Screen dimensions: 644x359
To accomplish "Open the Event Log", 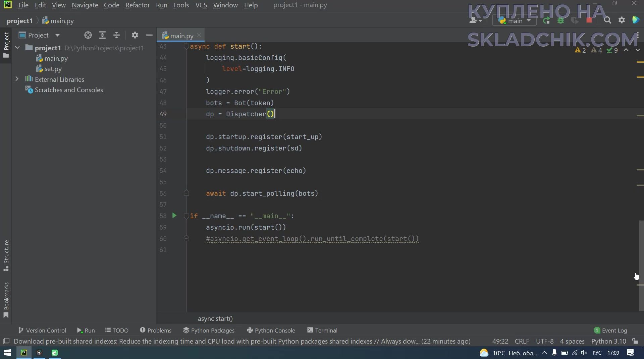I will (x=610, y=330).
